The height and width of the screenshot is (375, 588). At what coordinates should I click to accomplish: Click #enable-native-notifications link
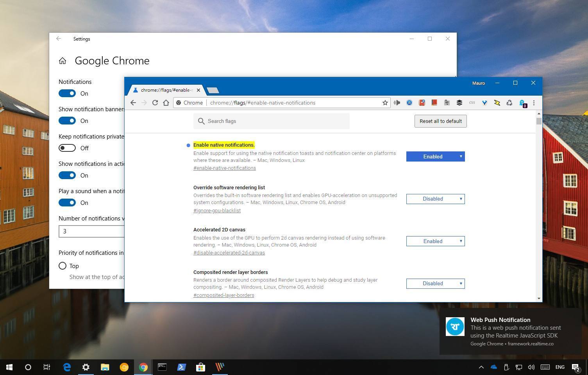[x=225, y=168]
